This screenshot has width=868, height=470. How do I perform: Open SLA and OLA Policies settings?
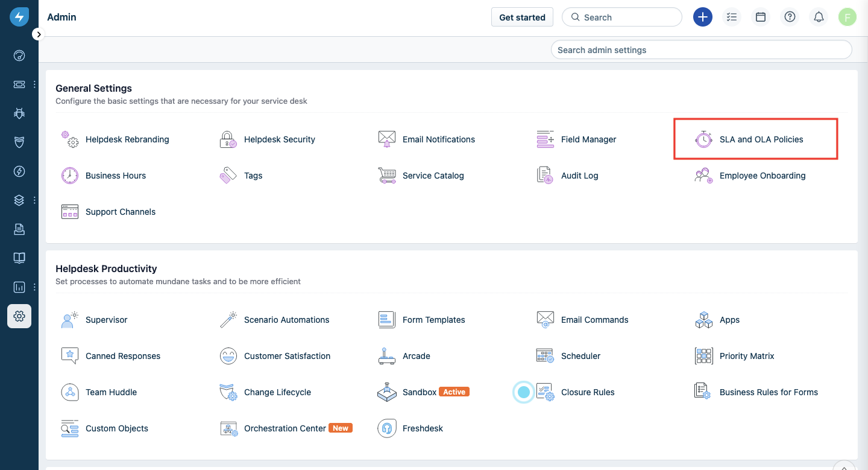tap(761, 139)
